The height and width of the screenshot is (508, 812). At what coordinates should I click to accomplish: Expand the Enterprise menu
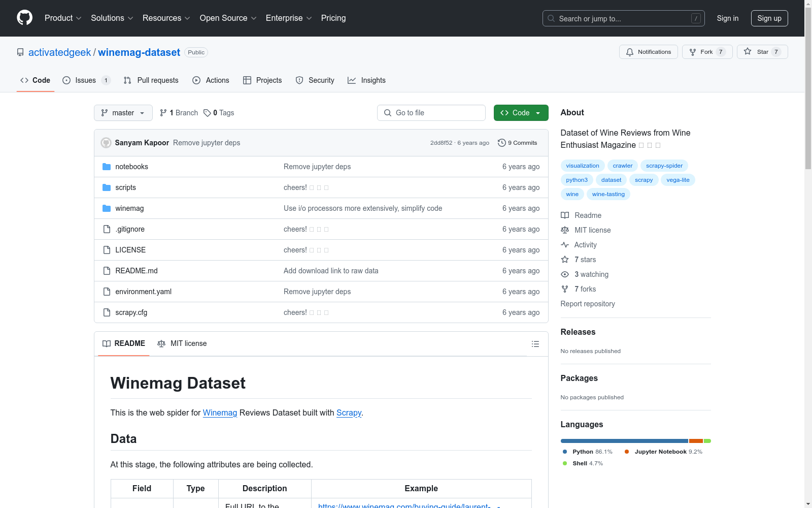click(x=289, y=18)
